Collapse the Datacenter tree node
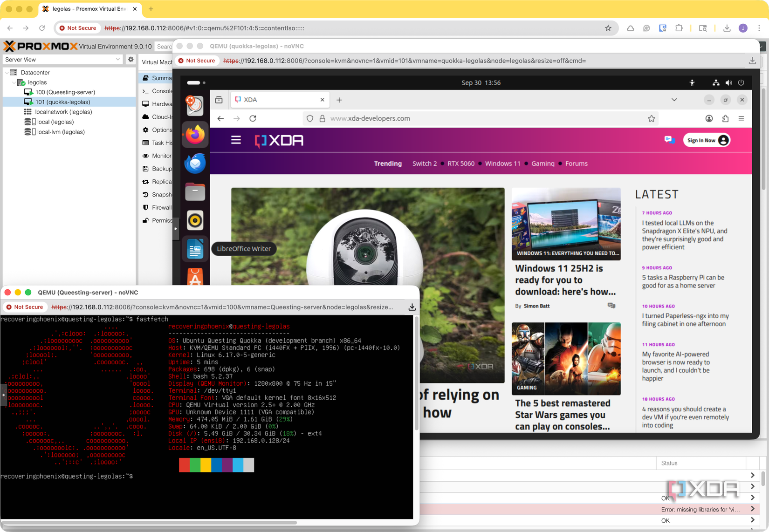Image resolution: width=769 pixels, height=532 pixels. 7,73
